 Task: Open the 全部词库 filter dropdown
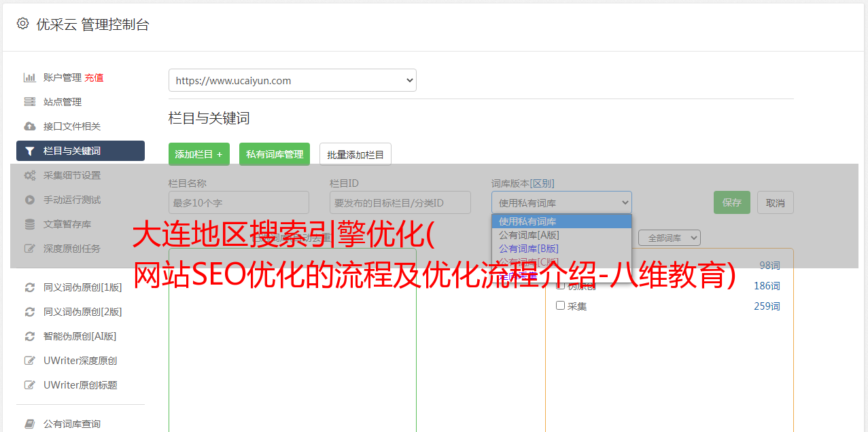pos(670,238)
